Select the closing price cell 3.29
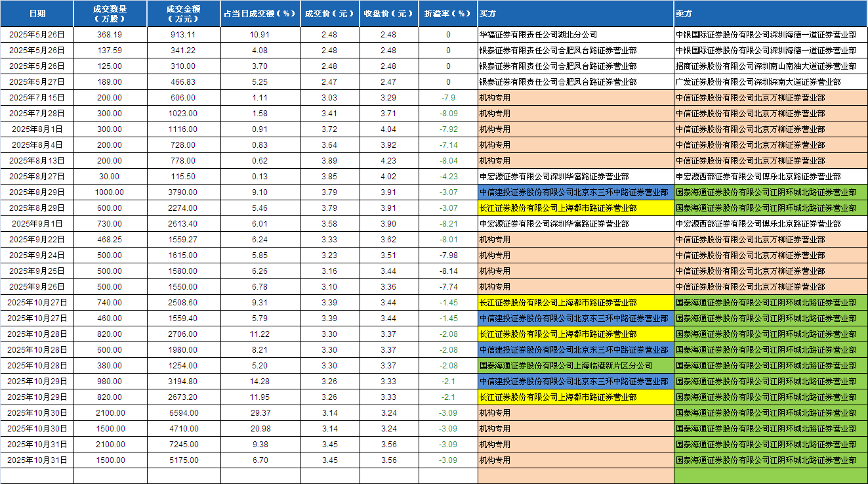The height and width of the screenshot is (484, 868). click(388, 97)
